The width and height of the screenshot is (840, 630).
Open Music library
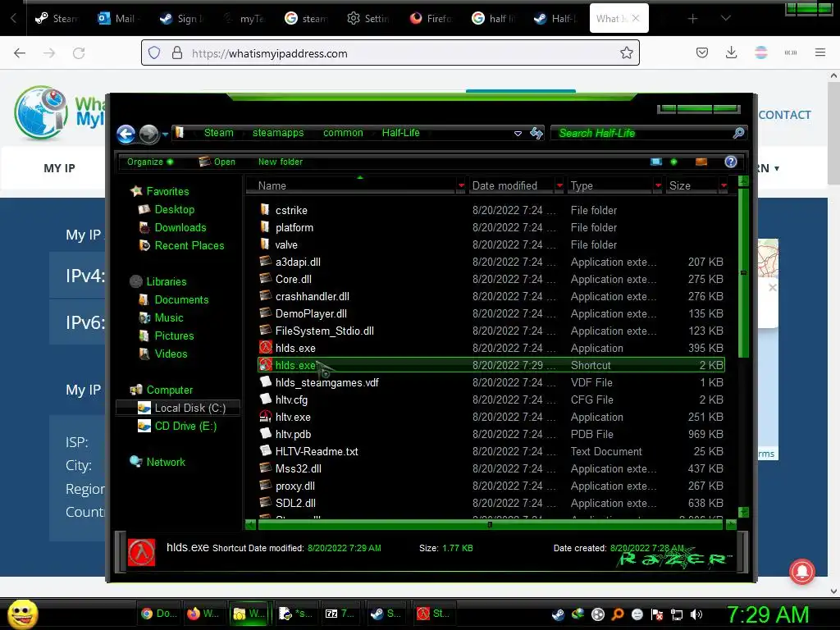169,318
